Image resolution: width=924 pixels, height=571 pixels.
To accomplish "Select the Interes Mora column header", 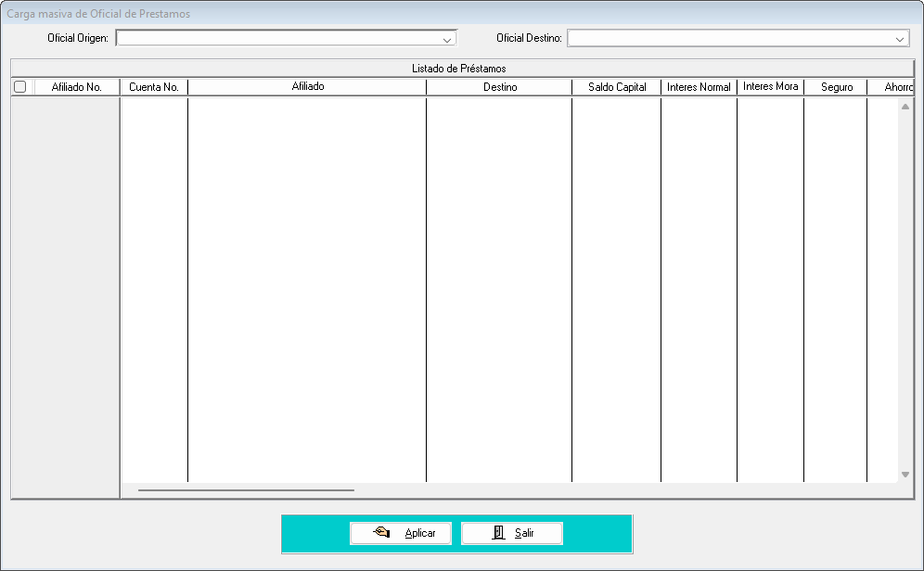I will [770, 87].
